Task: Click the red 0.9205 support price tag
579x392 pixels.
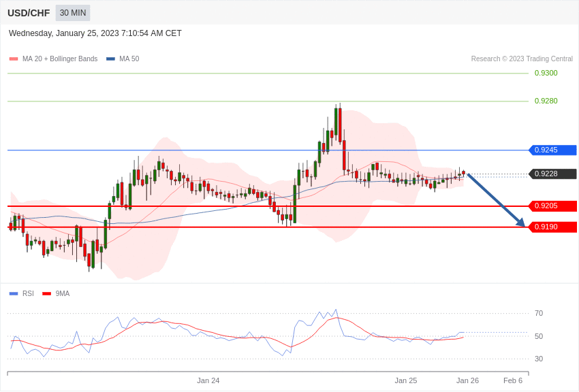Action: tap(553, 206)
